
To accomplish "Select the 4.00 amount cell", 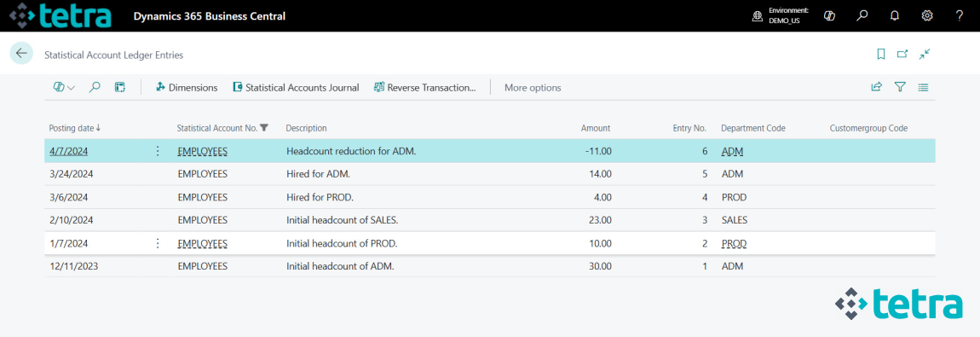I will tap(603, 197).
